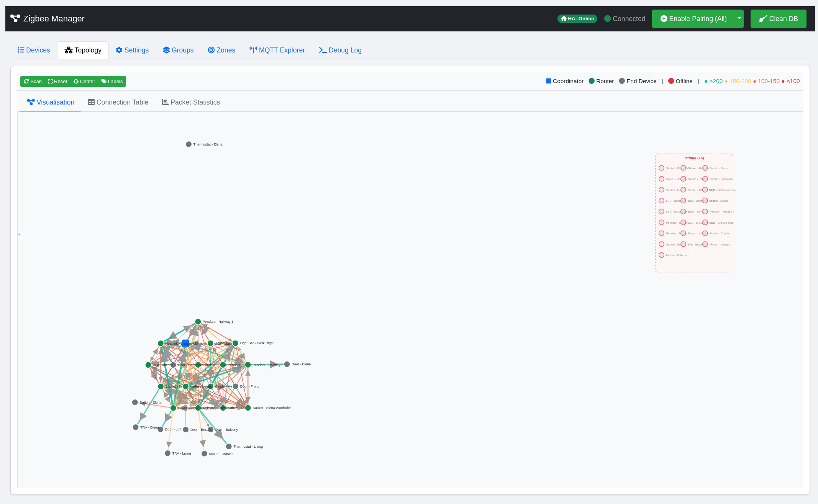Select offline Pendant - Kitchen 2 node
The image size is (818, 504).
(x=705, y=211)
